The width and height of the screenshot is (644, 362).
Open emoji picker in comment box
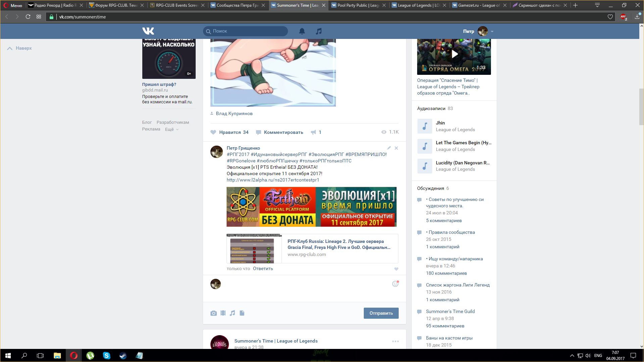[x=395, y=284]
